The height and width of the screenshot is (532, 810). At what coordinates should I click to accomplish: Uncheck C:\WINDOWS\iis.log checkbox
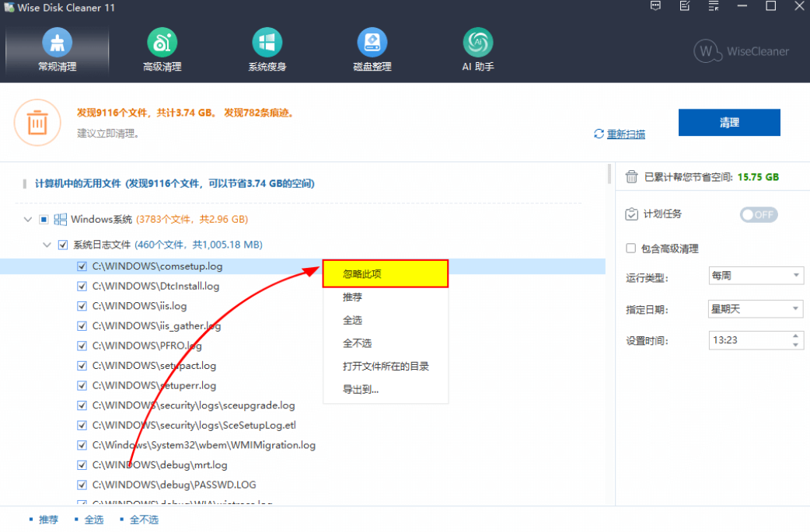point(82,306)
